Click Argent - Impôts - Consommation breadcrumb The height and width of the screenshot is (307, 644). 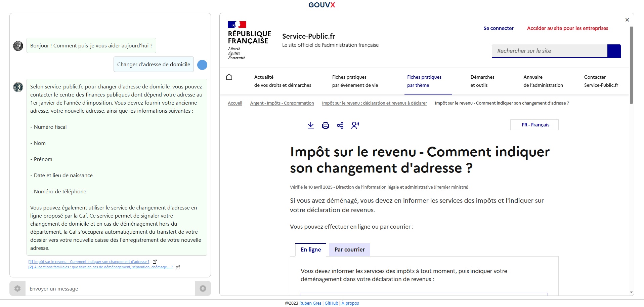pyautogui.click(x=282, y=103)
